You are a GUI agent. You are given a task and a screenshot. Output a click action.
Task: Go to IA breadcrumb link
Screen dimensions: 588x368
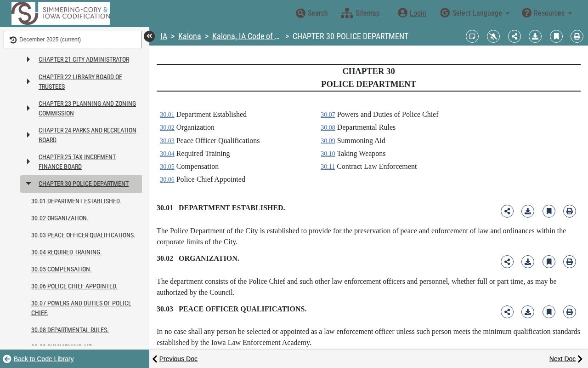164,36
